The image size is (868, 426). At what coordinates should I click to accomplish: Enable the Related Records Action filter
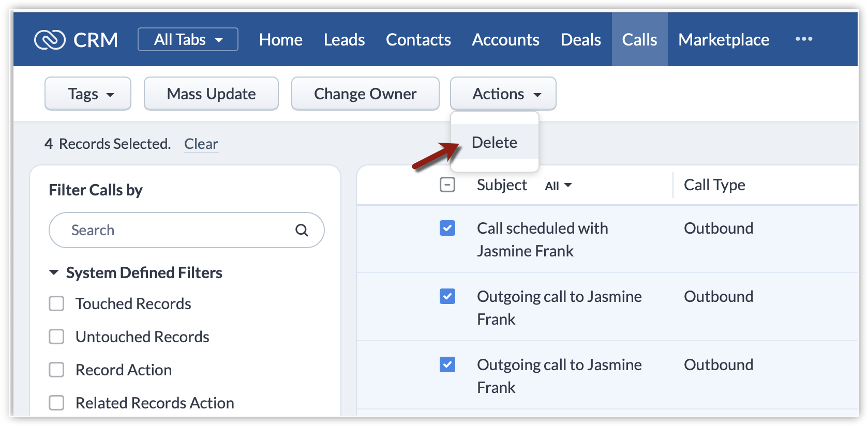click(56, 403)
